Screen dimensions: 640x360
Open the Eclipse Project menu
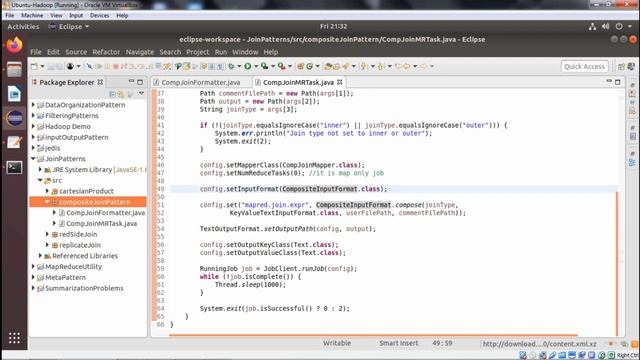198,52
